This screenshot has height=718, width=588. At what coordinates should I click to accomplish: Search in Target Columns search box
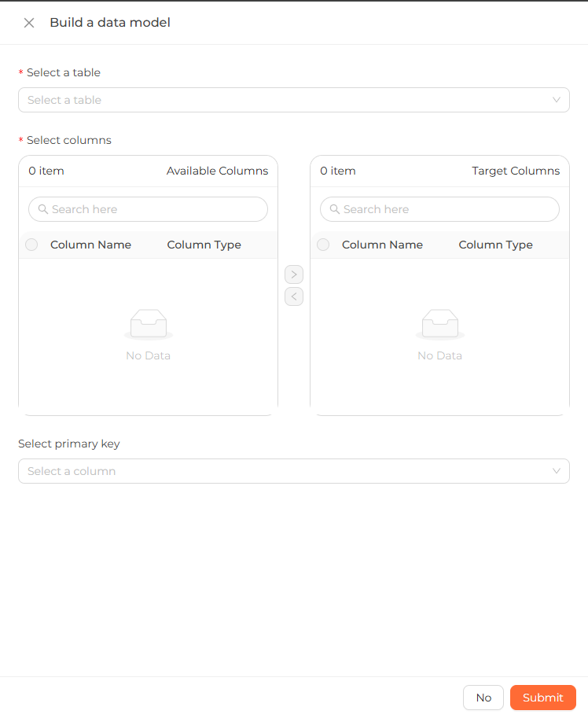[439, 209]
